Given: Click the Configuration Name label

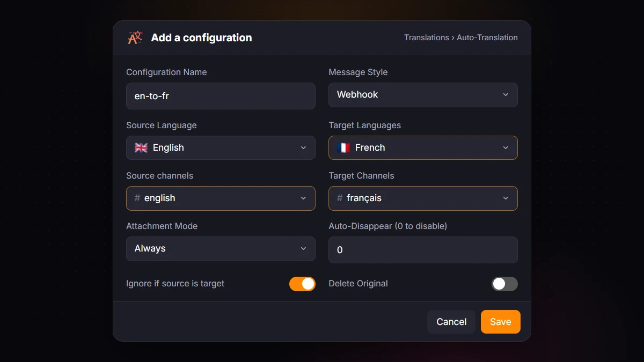Looking at the screenshot, I should click(166, 72).
